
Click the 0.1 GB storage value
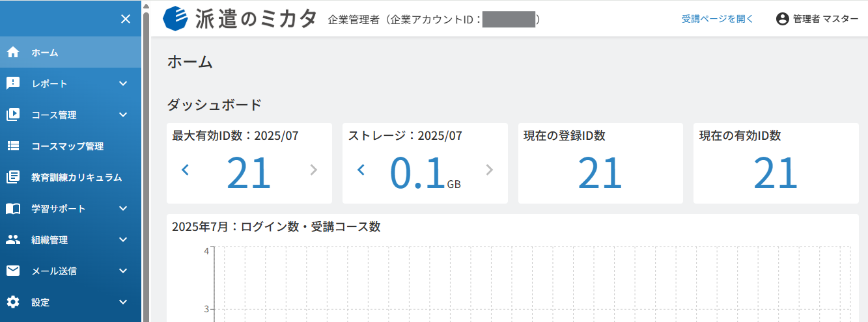(x=425, y=174)
